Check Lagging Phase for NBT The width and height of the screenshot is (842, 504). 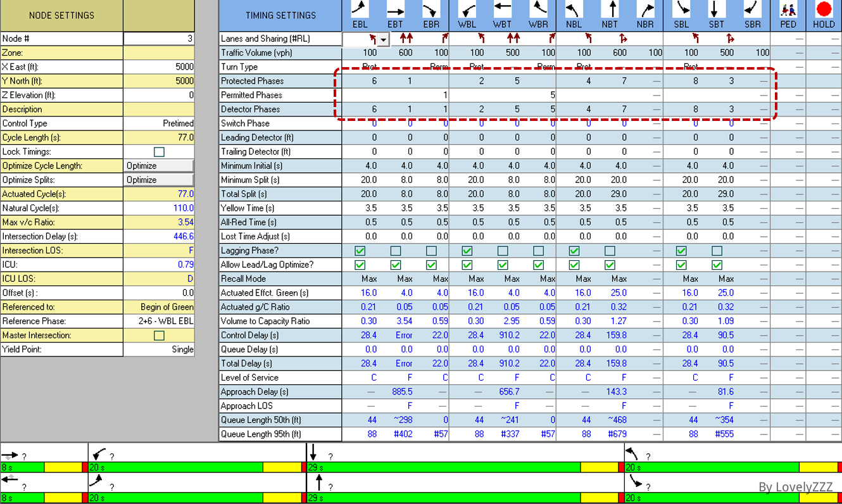pos(610,251)
